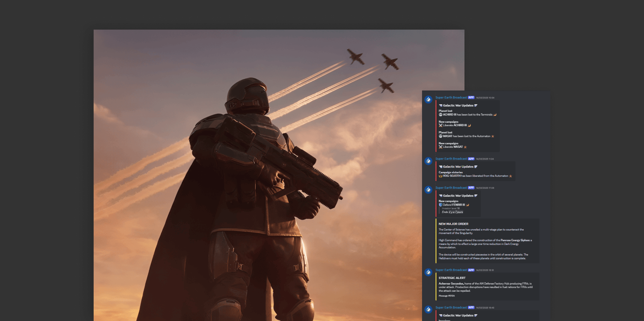This screenshot has width=644, height=321.
Task: Click the skull icon beside WASAT lost
Action: [441, 136]
